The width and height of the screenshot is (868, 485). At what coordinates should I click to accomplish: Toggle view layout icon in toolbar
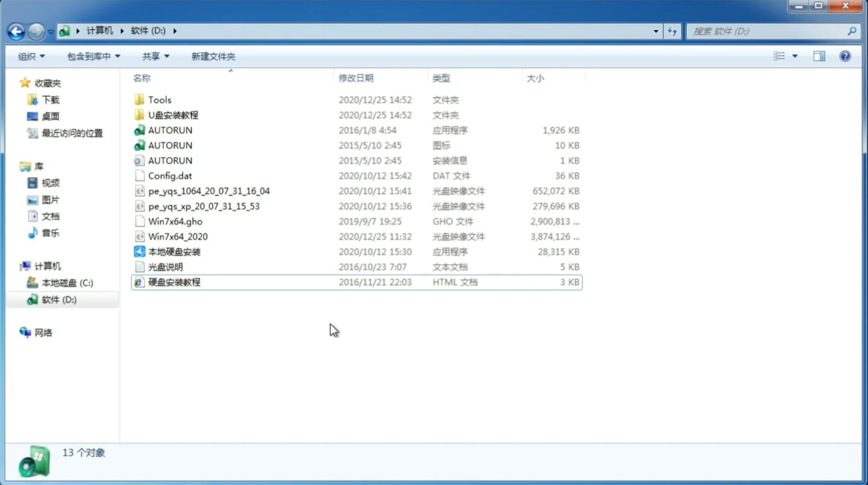820,56
